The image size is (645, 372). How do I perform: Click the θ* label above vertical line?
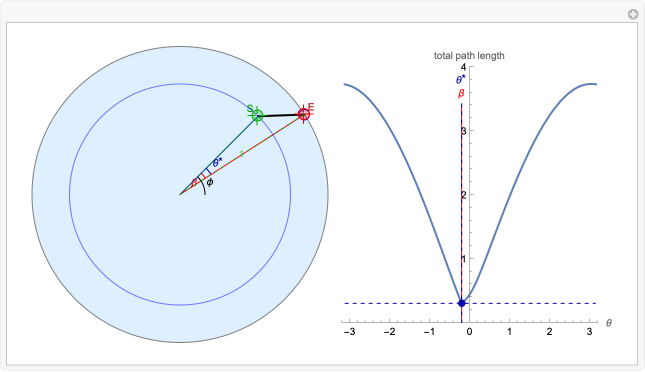point(461,80)
